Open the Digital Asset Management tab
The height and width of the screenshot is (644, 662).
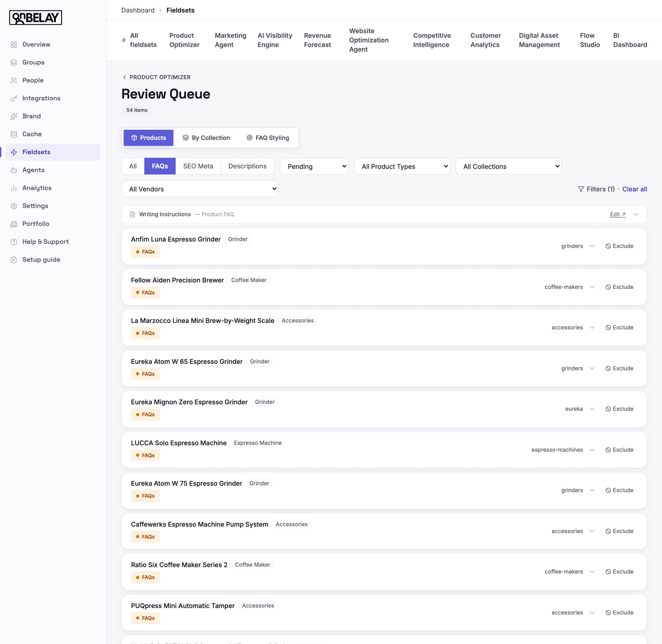539,40
